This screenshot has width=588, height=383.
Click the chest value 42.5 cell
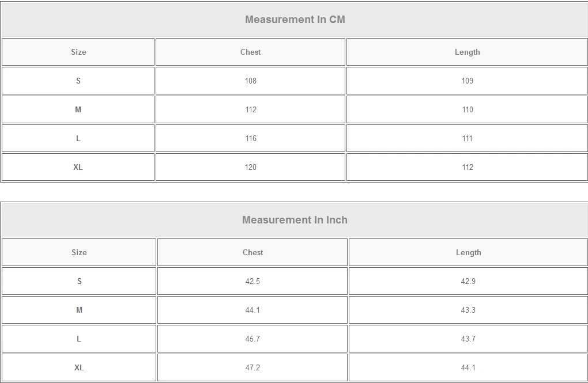pos(252,281)
